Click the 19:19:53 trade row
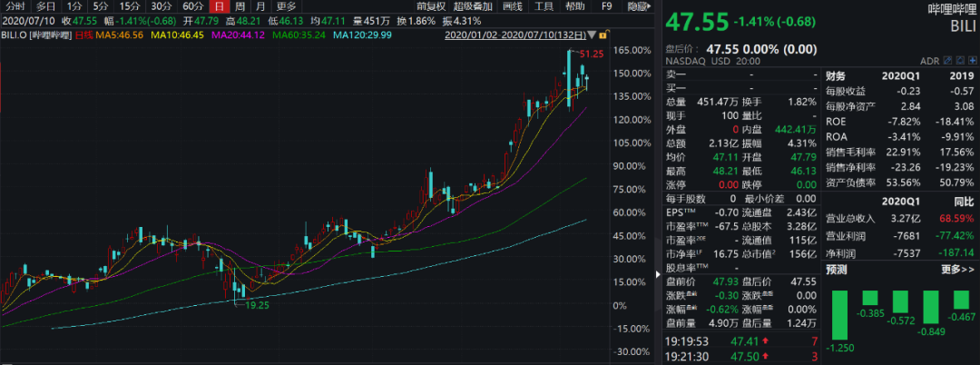 [741, 342]
